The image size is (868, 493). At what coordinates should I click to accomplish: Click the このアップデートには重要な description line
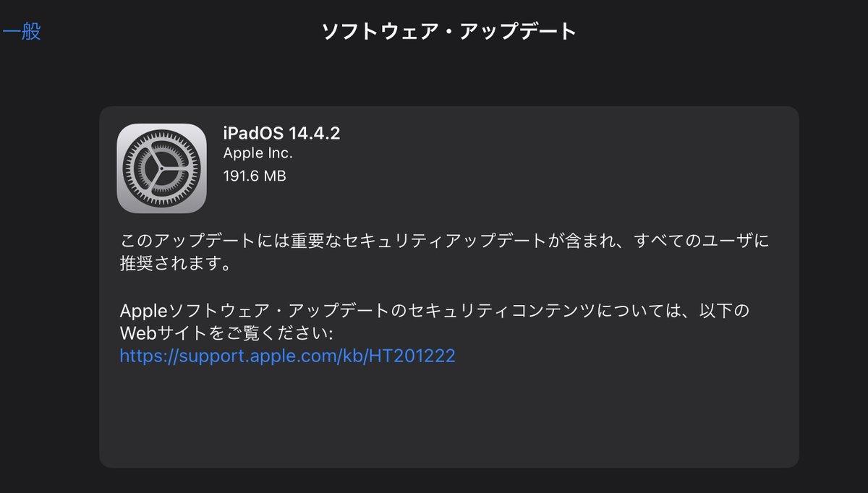pos(444,241)
